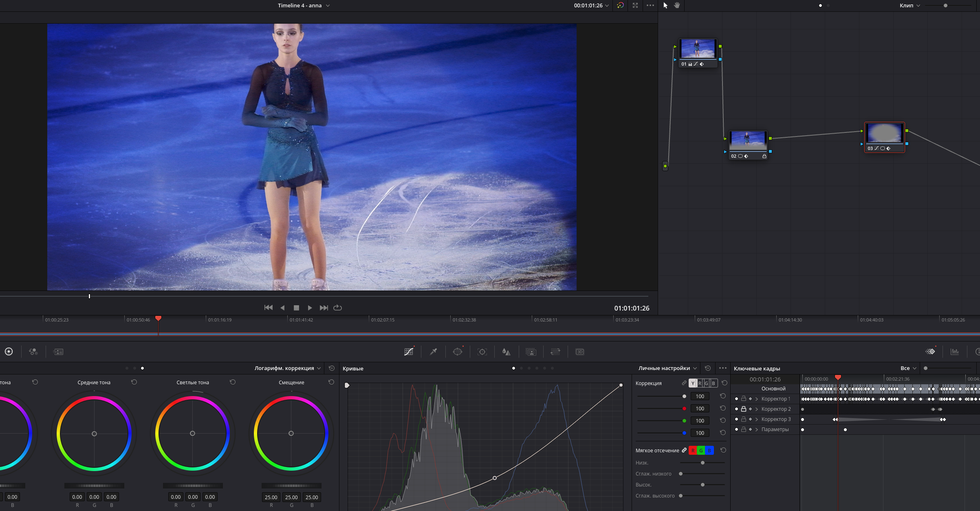The height and width of the screenshot is (511, 980).
Task: Open the Blur and Sharpen palette
Action: pos(506,352)
